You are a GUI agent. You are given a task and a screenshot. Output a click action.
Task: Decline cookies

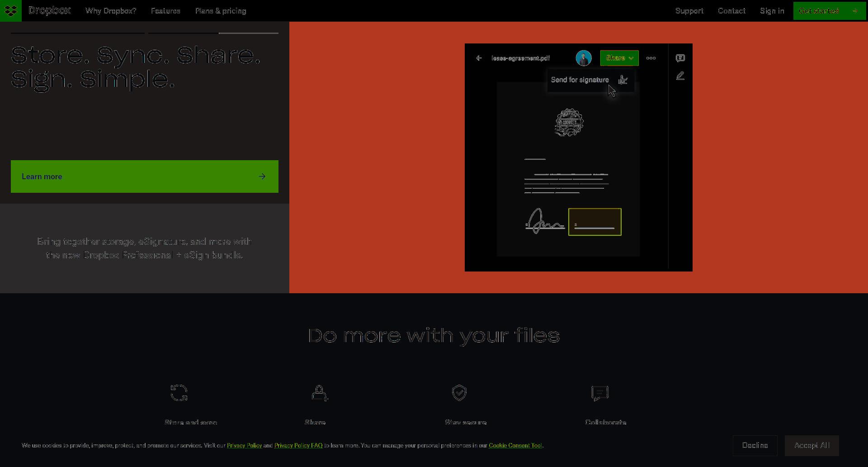755,446
